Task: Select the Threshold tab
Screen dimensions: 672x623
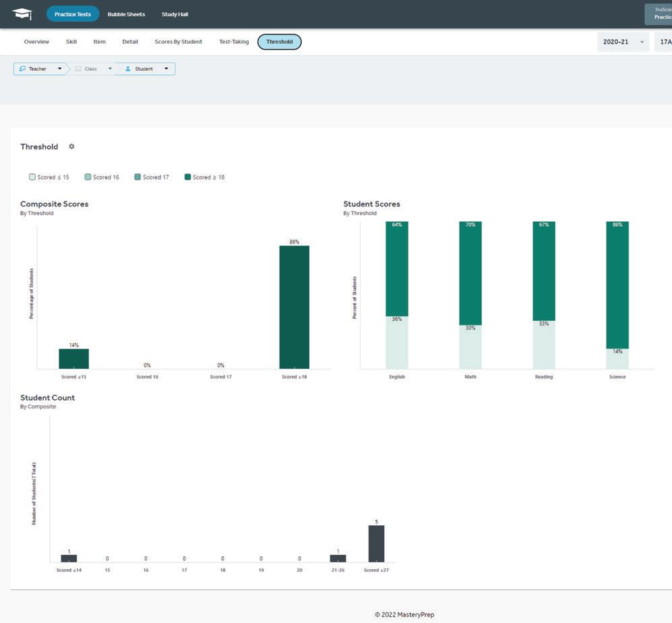Action: click(x=280, y=42)
